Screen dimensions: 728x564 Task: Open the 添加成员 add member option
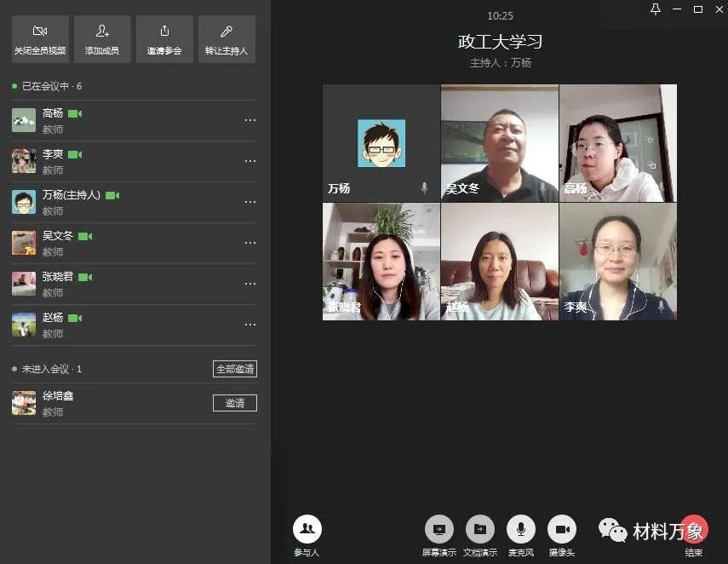click(x=102, y=39)
